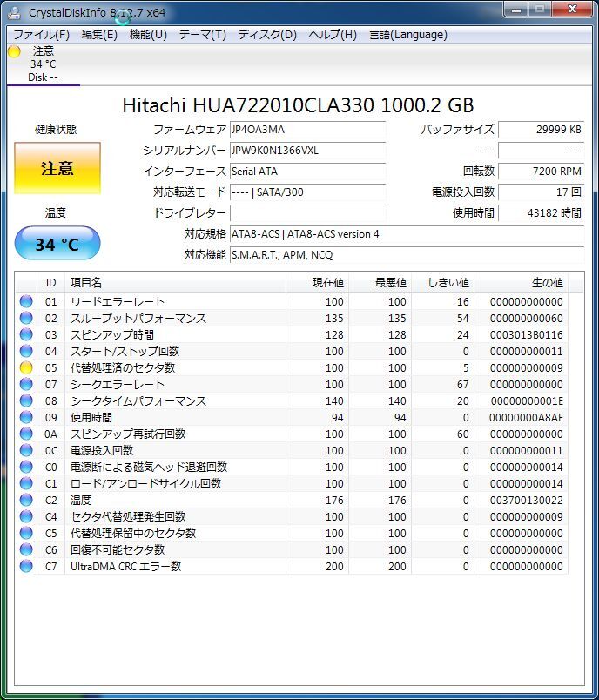Click the status orb for row C7 UltraDMA CRC
This screenshot has height=700, width=599.
26,566
